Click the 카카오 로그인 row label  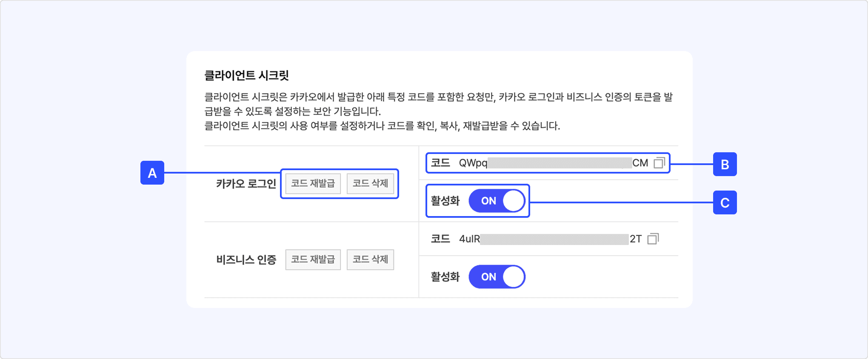point(246,184)
